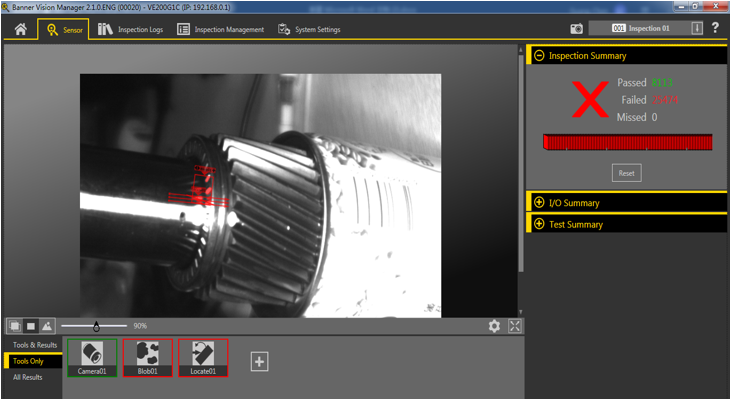This screenshot has width=730, height=399.
Task: Open the System Settings tab
Action: [x=309, y=29]
